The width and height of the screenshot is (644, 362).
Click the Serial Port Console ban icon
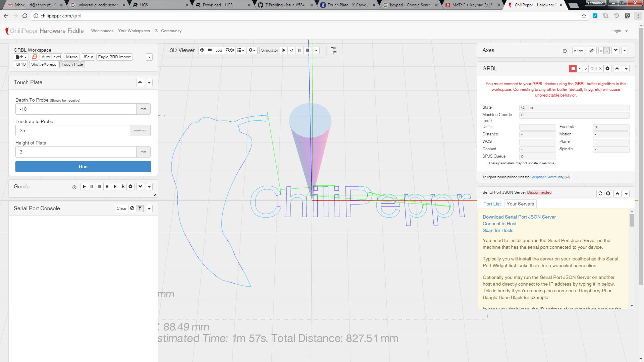[132, 208]
